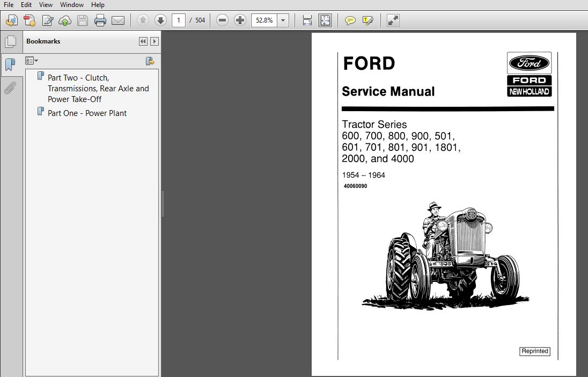
Task: Click the Open file toolbar icon
Action: pos(12,20)
